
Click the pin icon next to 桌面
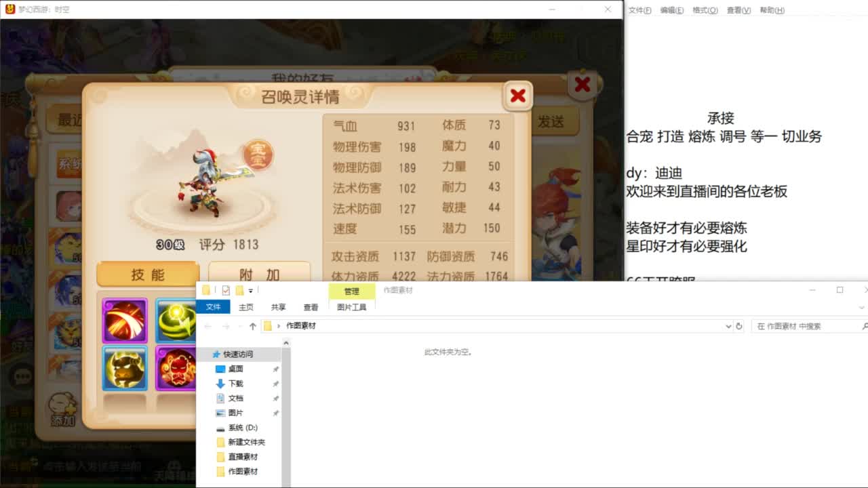(x=275, y=369)
